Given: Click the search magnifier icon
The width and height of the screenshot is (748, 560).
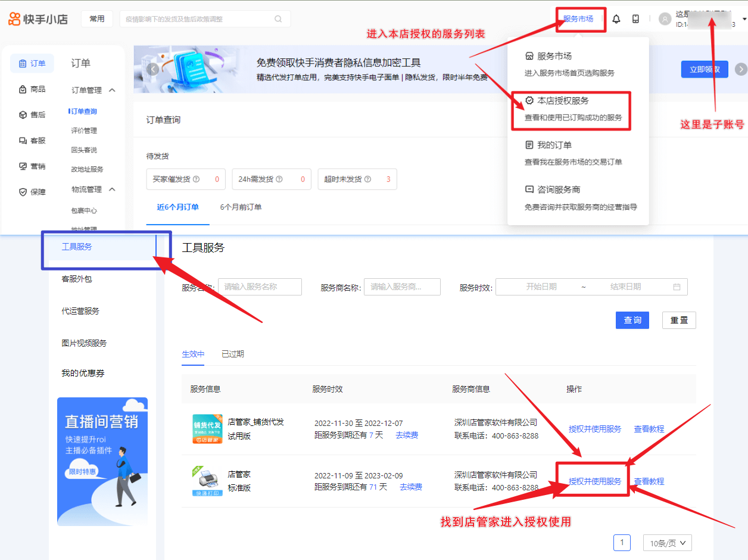Looking at the screenshot, I should click(x=278, y=19).
